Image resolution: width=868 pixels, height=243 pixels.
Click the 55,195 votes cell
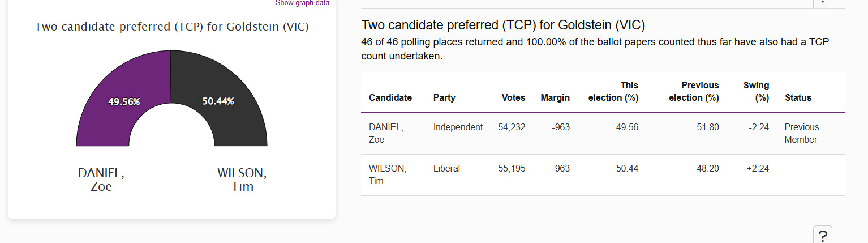(x=512, y=168)
